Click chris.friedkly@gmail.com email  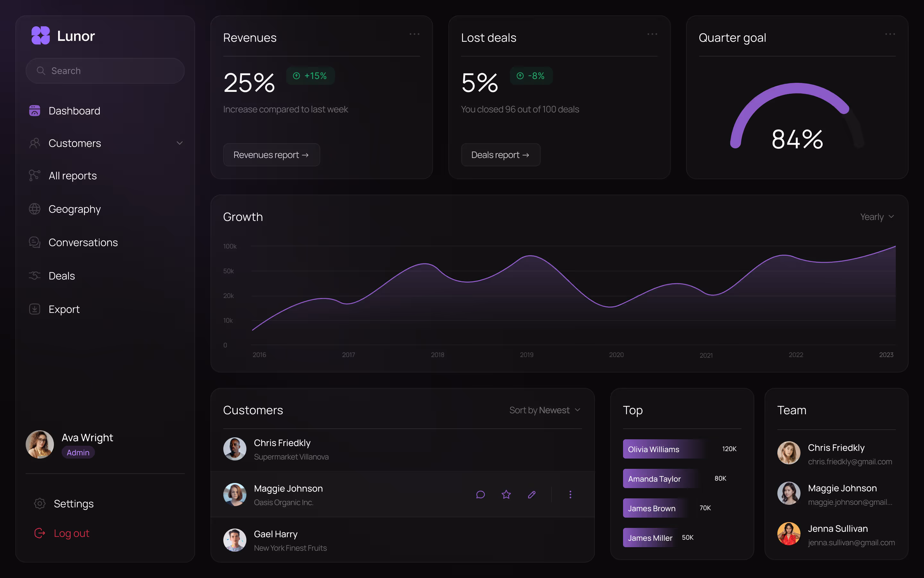pyautogui.click(x=850, y=461)
